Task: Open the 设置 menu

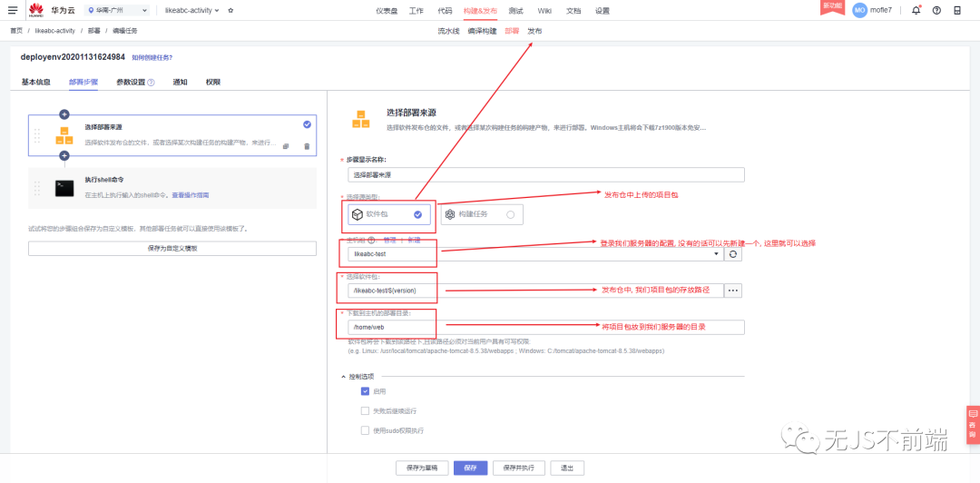Action: [x=602, y=11]
